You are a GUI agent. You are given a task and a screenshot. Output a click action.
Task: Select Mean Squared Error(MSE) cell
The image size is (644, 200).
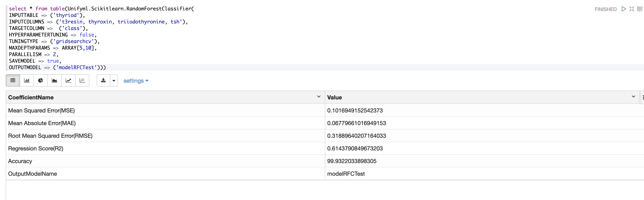tap(165, 110)
